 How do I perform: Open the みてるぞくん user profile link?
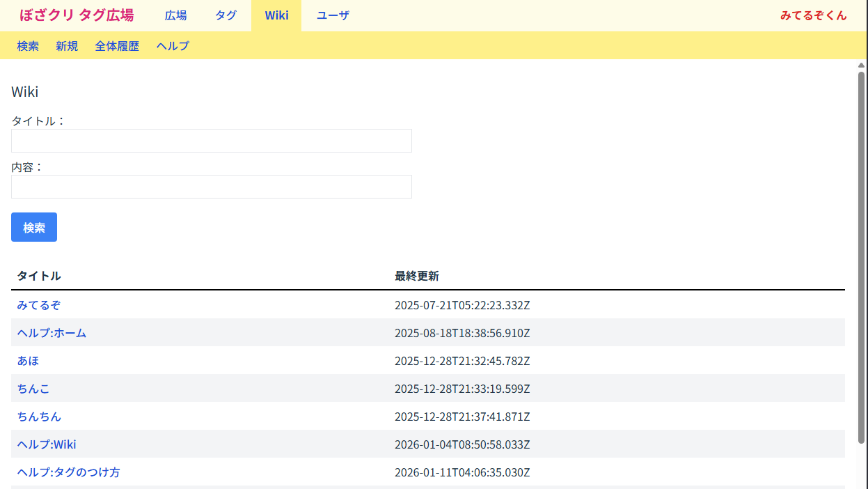pyautogui.click(x=813, y=15)
